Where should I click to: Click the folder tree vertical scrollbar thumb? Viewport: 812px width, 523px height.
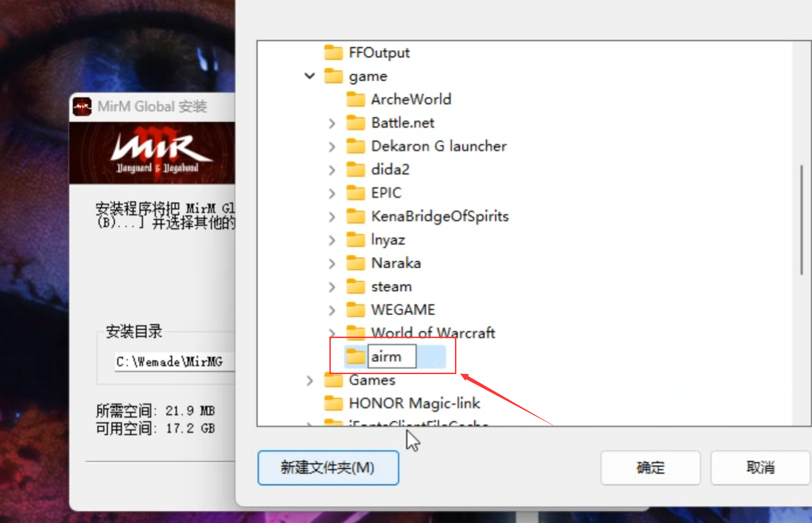pos(802,220)
